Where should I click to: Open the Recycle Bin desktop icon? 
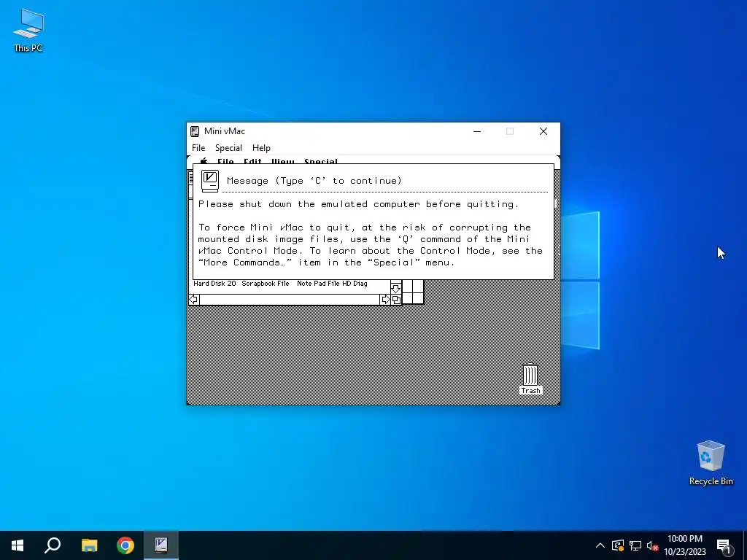tap(711, 463)
